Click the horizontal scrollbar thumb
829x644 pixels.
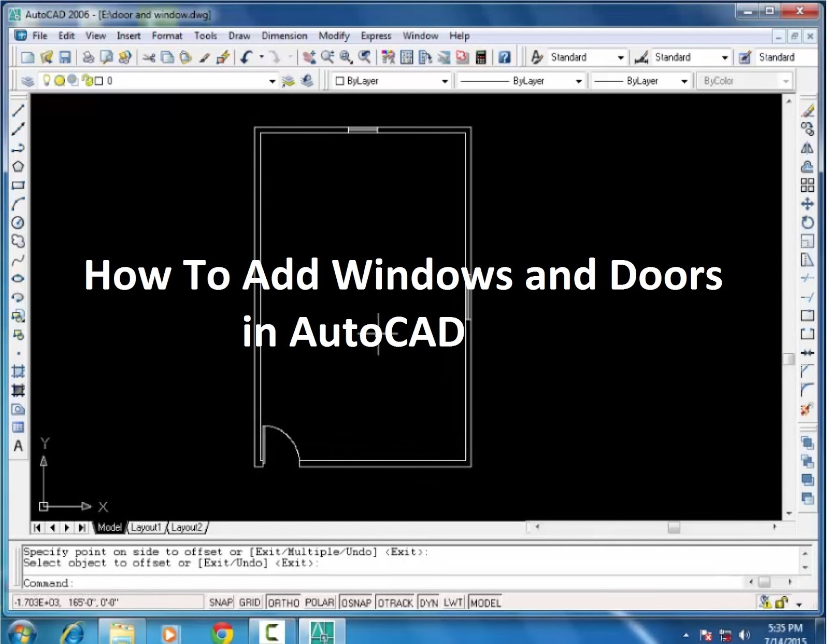coord(674,527)
